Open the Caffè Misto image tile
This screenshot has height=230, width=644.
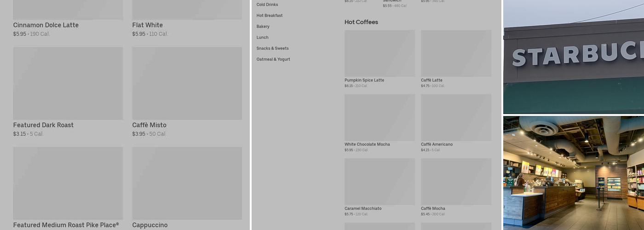(x=187, y=83)
